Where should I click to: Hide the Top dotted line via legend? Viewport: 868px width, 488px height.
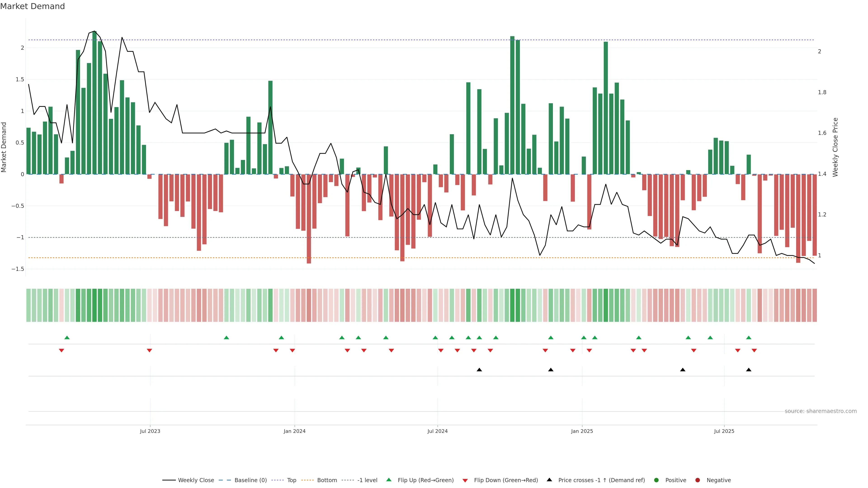(291, 480)
